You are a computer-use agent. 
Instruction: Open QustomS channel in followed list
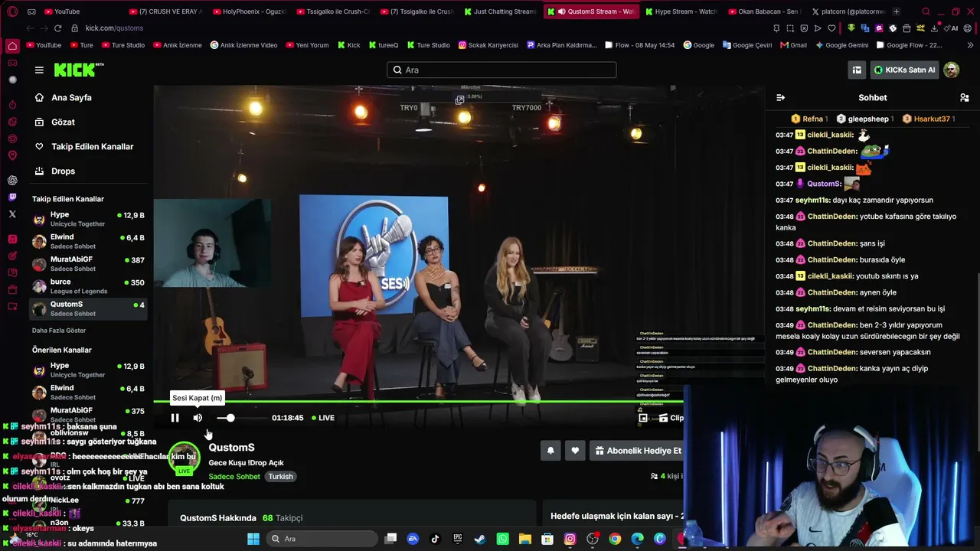[x=88, y=308]
